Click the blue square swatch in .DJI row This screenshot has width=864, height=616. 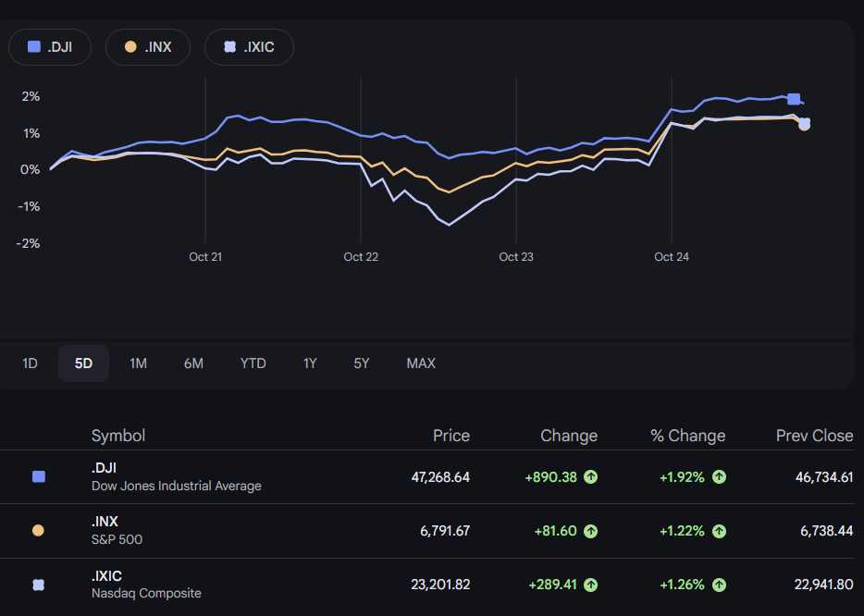tap(39, 476)
